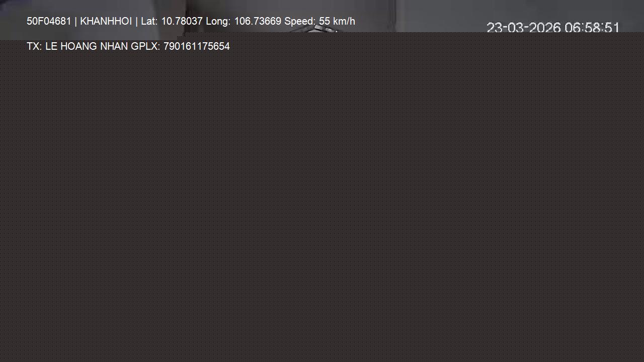Image resolution: width=644 pixels, height=362 pixels.
Task: Click the km/h unit text
Action: (344, 21)
